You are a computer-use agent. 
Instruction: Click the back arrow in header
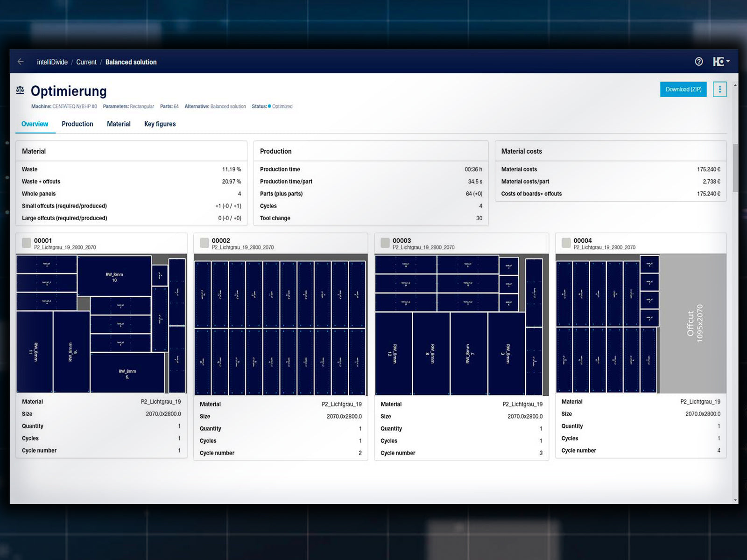tap(21, 62)
